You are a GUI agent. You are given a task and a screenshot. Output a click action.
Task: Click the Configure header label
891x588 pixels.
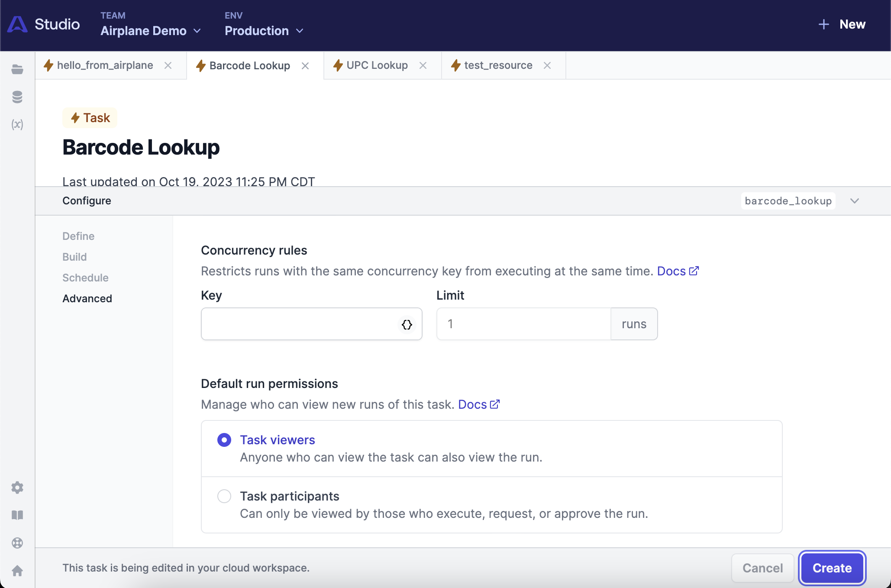(87, 201)
